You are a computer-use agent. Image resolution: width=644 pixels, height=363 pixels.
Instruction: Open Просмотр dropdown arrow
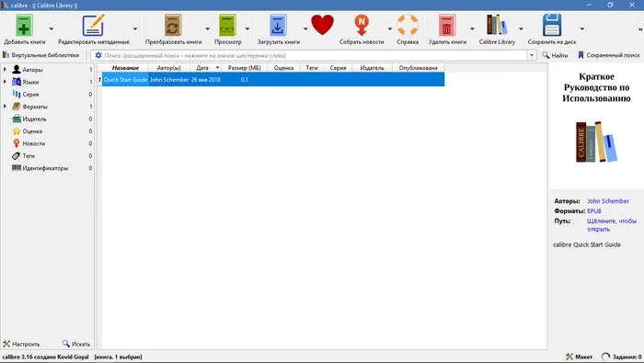point(247,28)
